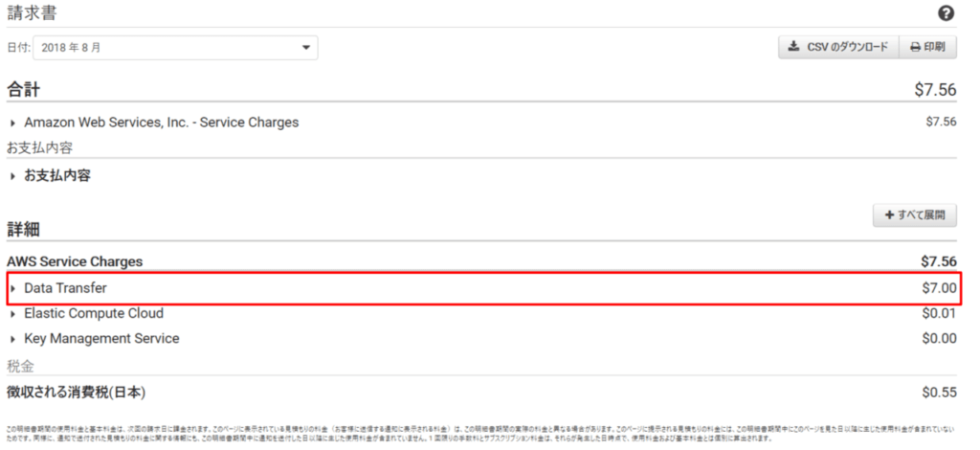Click the 合計 total amount $7.56
This screenshot has width=980, height=450.
[935, 90]
